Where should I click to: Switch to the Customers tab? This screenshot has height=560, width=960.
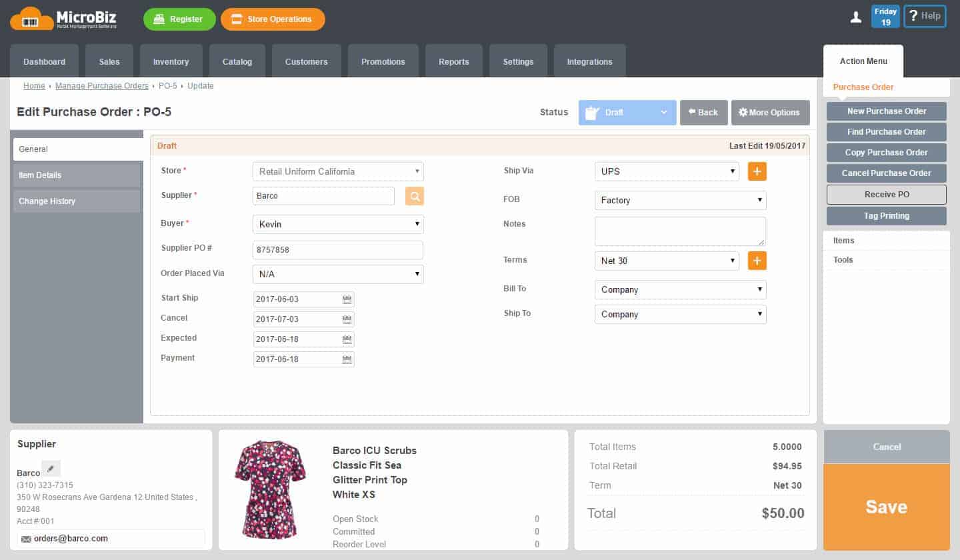click(x=307, y=61)
